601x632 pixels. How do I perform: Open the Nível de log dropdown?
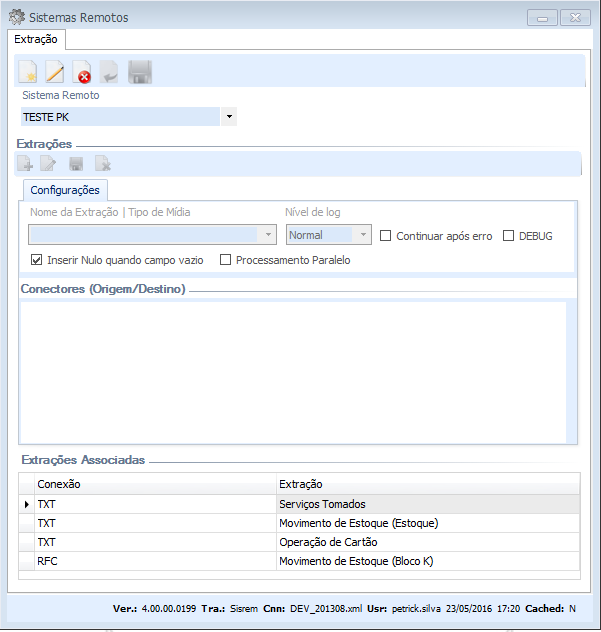pyautogui.click(x=363, y=235)
